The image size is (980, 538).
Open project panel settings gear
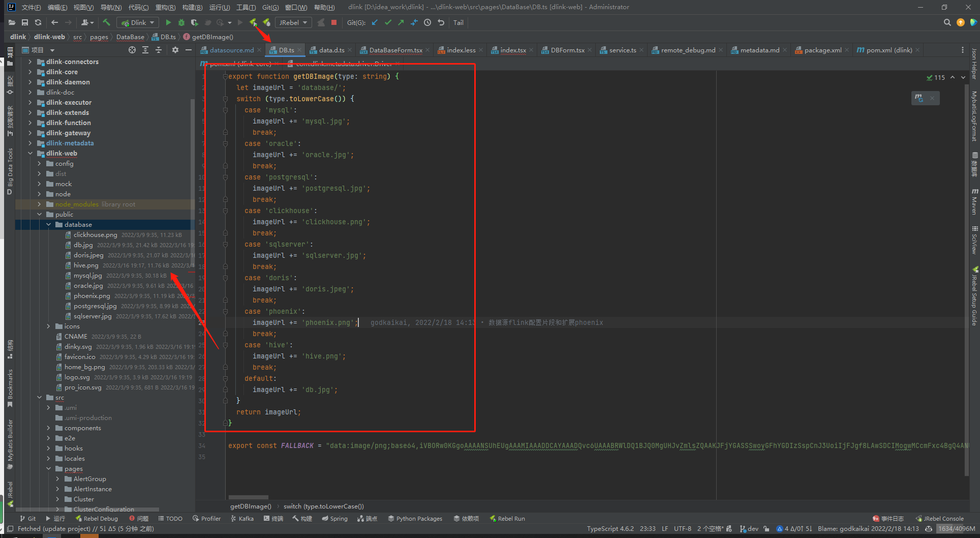[175, 50]
